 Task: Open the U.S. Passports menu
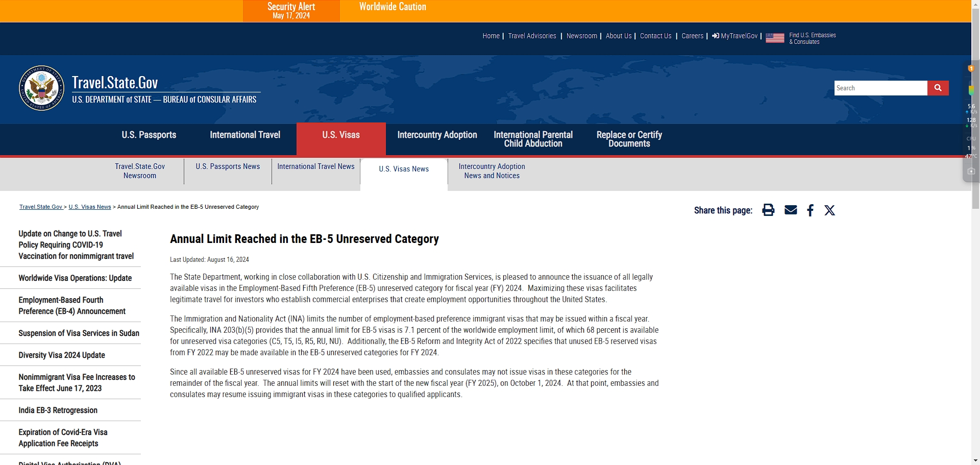pos(149,135)
